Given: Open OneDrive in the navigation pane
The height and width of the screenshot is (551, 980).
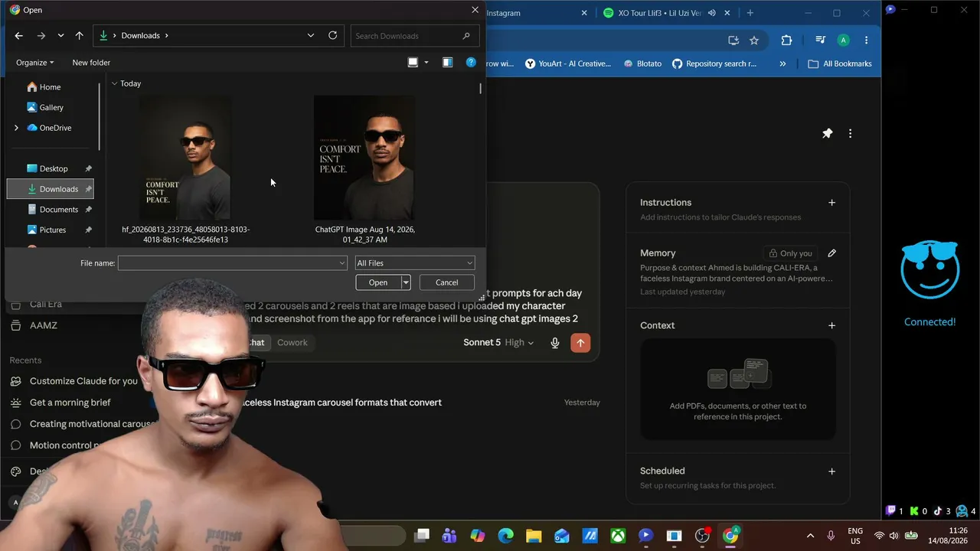Looking at the screenshot, I should [55, 128].
